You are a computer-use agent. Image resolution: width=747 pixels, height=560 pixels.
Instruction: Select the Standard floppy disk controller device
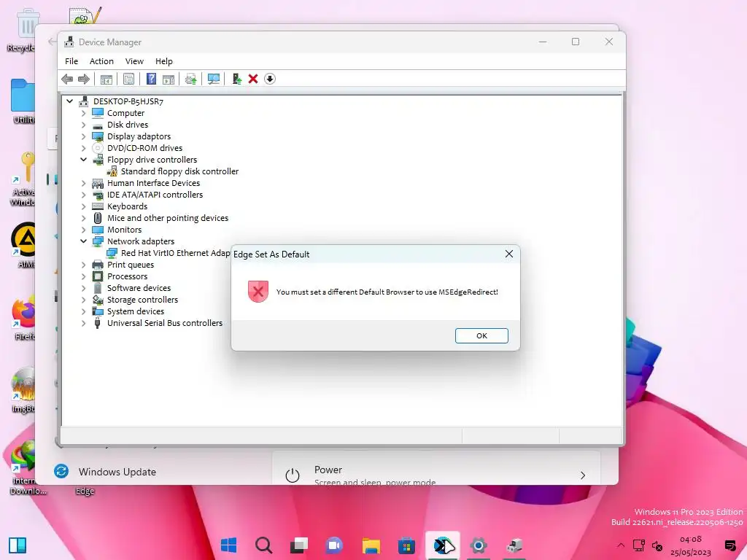[x=179, y=171]
